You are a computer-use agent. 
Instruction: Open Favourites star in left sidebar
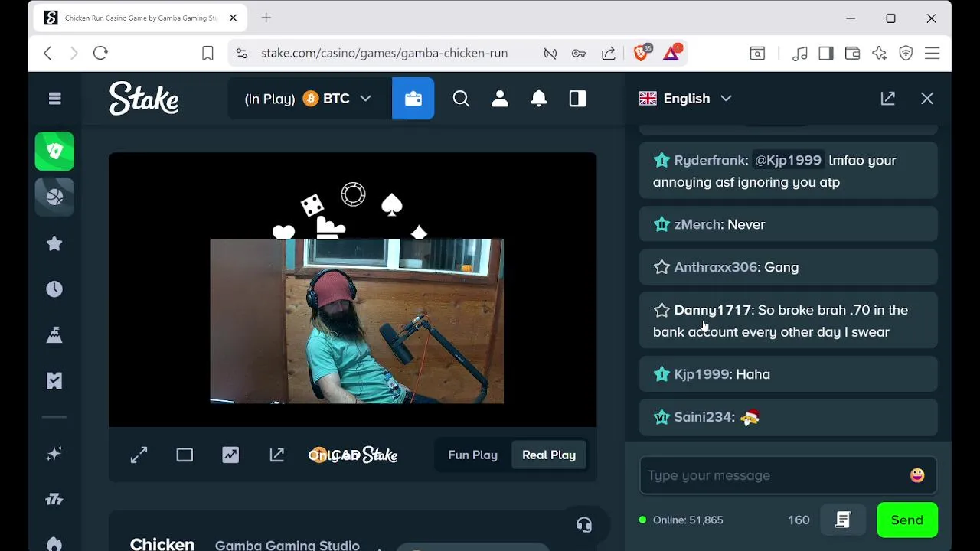coord(54,243)
